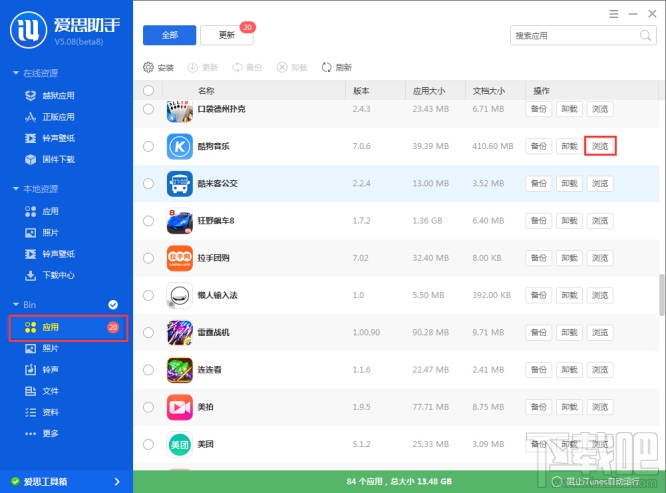
Task: Open 固件下载 in the sidebar
Action: point(50,159)
